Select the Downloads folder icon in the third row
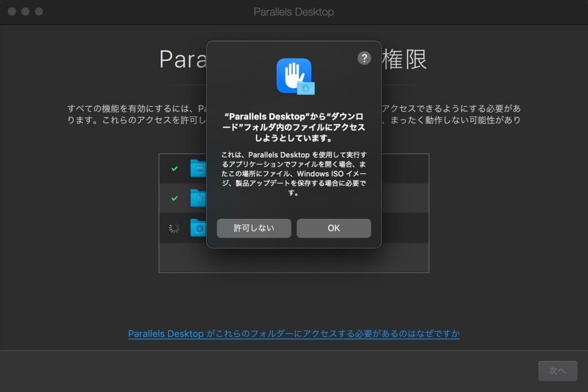 coord(198,228)
